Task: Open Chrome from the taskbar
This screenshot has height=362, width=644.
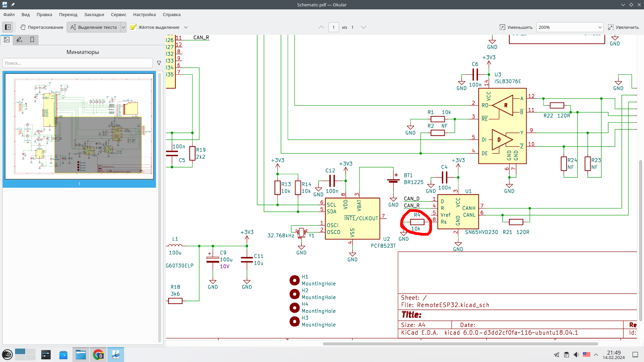Action: tap(98, 355)
